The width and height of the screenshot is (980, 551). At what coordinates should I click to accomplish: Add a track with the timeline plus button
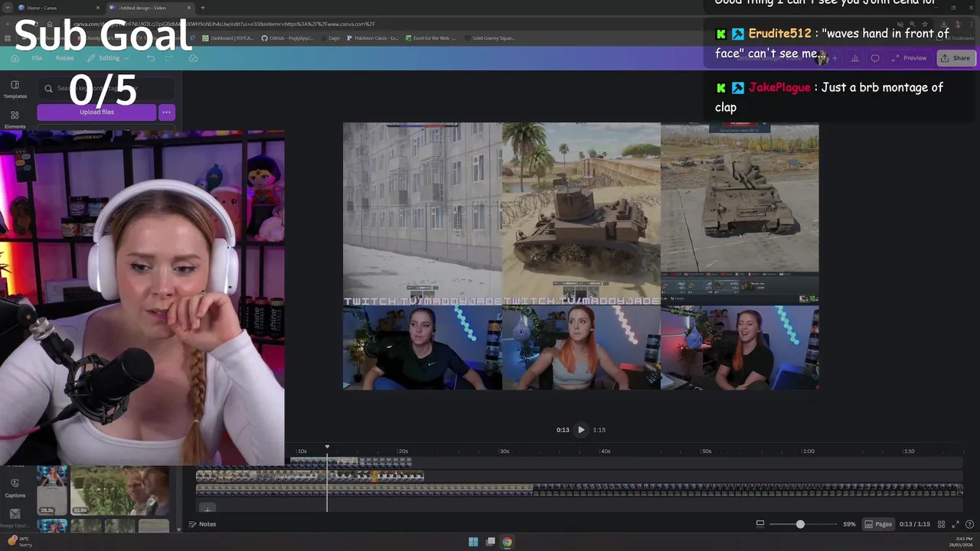[207, 508]
